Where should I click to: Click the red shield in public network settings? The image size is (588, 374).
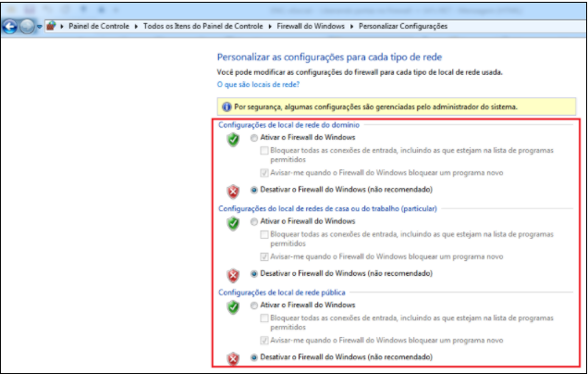click(233, 359)
